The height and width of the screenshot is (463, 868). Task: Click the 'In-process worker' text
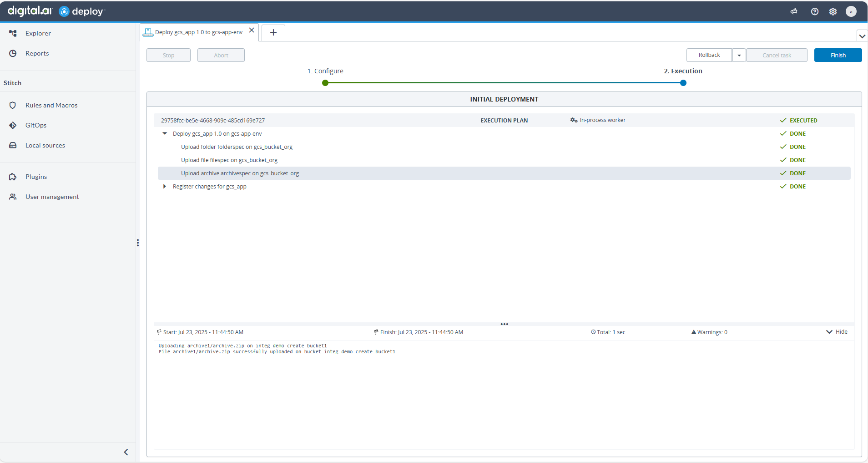click(x=602, y=120)
